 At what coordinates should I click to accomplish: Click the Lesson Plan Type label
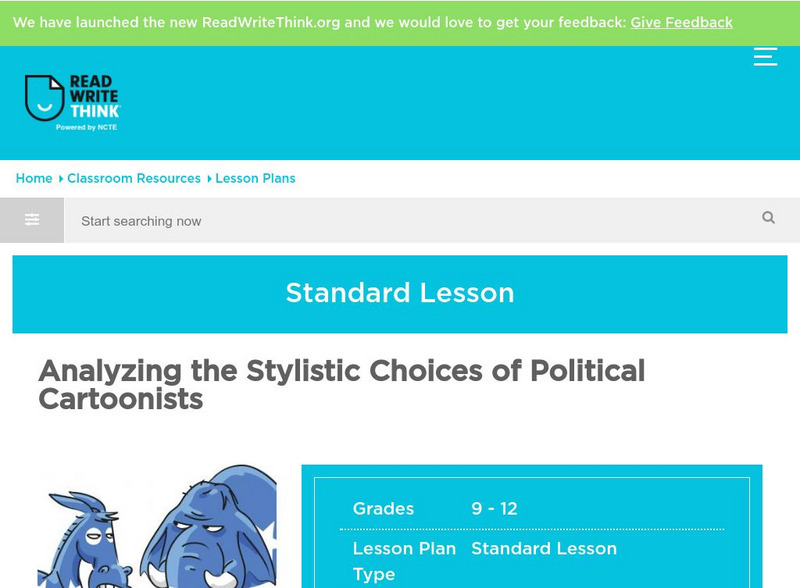[404, 561]
